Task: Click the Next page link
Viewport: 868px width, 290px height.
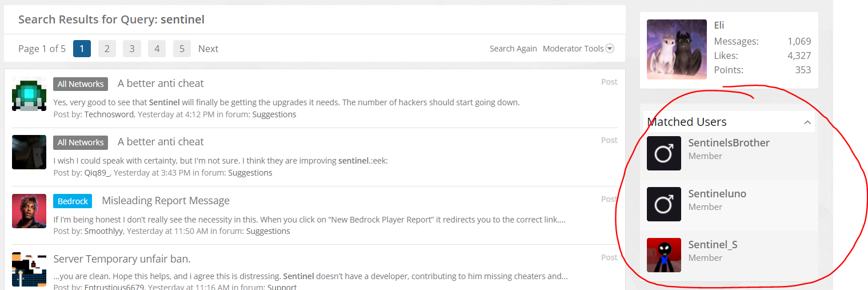Action: (208, 49)
